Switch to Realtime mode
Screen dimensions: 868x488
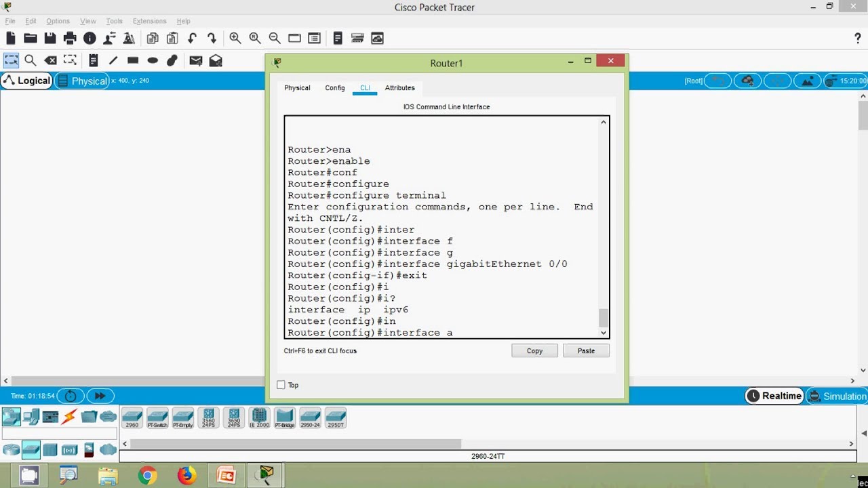pos(774,396)
